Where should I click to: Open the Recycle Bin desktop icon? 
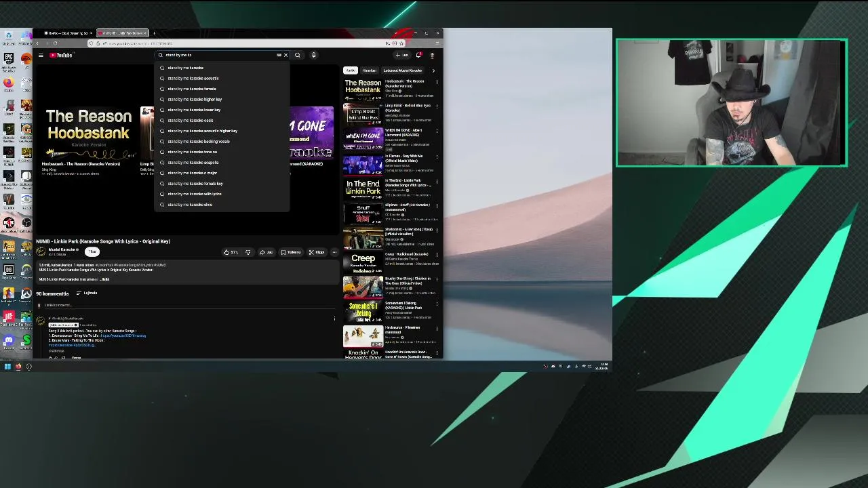[x=8, y=37]
